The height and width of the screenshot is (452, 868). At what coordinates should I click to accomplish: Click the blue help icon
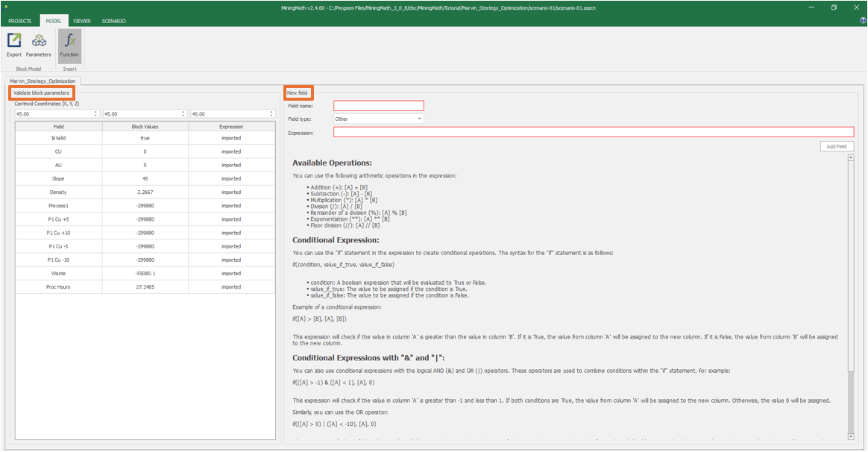[863, 21]
